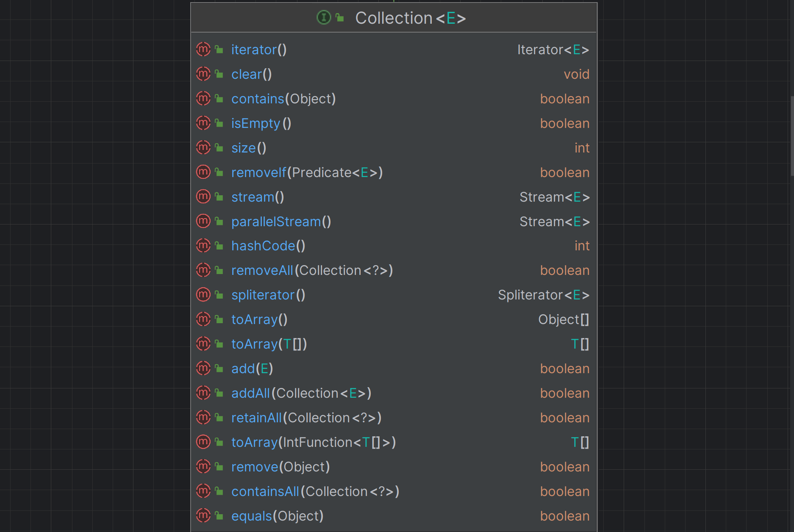The width and height of the screenshot is (794, 532).
Task: Click the Spliterator<E> return type
Action: coord(544,295)
